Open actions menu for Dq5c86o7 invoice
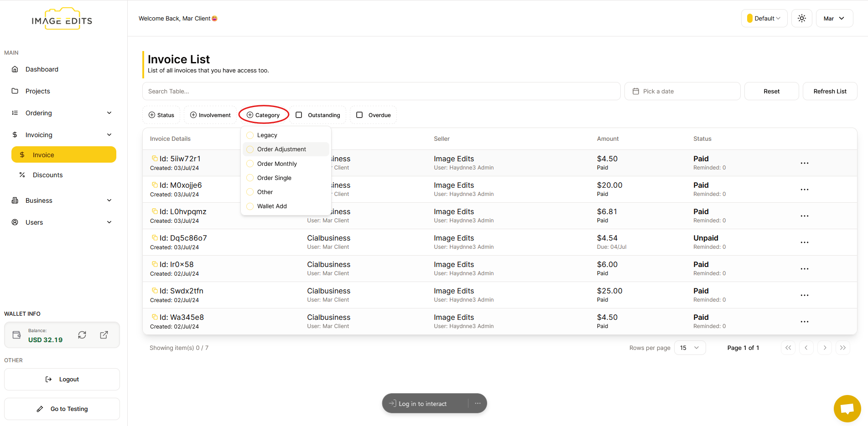This screenshot has width=868, height=426. tap(804, 242)
